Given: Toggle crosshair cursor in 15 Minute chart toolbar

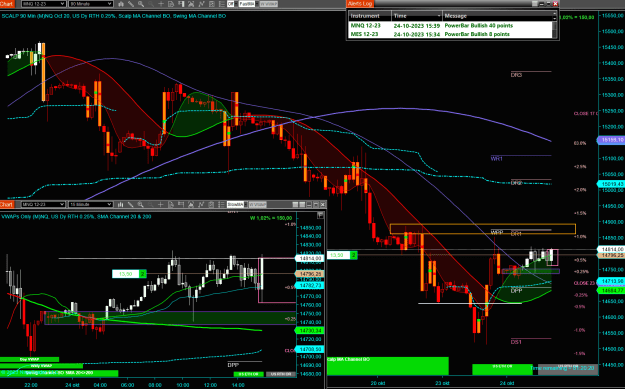Looking at the screenshot, I should click(161, 204).
